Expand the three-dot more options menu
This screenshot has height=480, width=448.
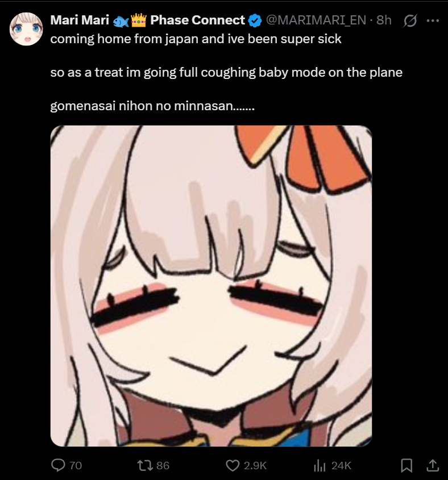click(433, 20)
